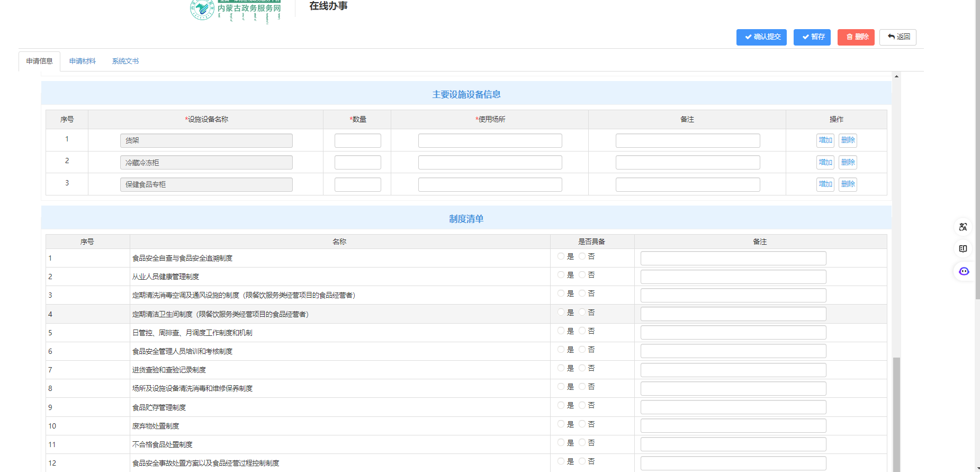Screen dimensions: 980x472
Task: Click 确认提交 checkmark button
Action: pos(761,37)
